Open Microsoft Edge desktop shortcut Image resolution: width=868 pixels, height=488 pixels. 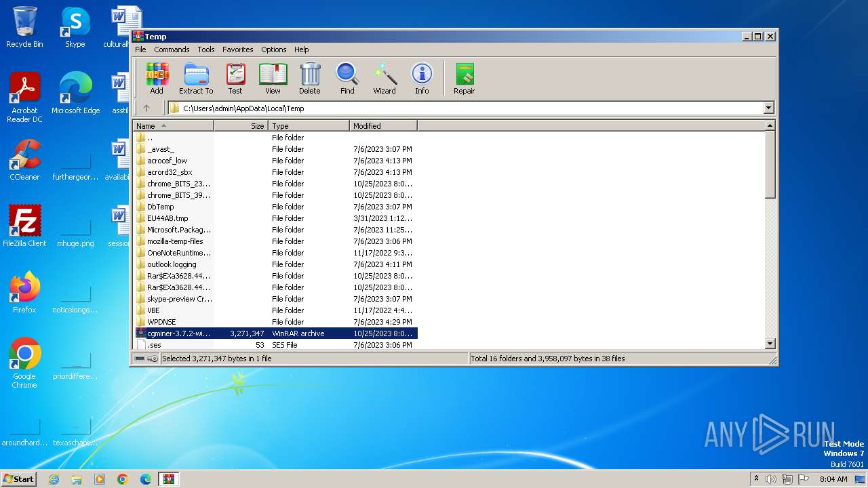point(75,94)
